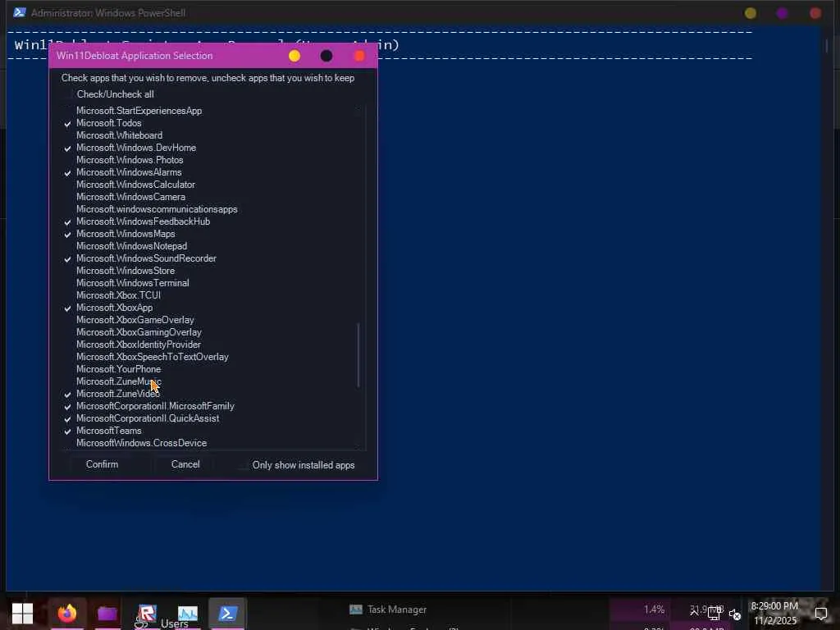840x630 pixels.
Task: Check Microsoft.XboxIdentityProvider
Action: [x=67, y=345]
